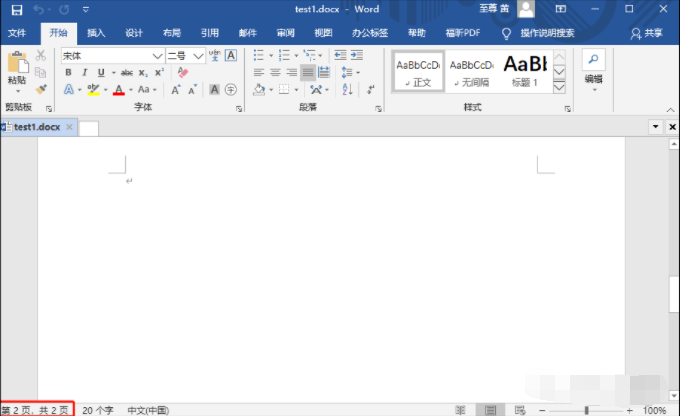Click the 20 个字 word count
Image resolution: width=680 pixels, height=416 pixels.
(98, 410)
